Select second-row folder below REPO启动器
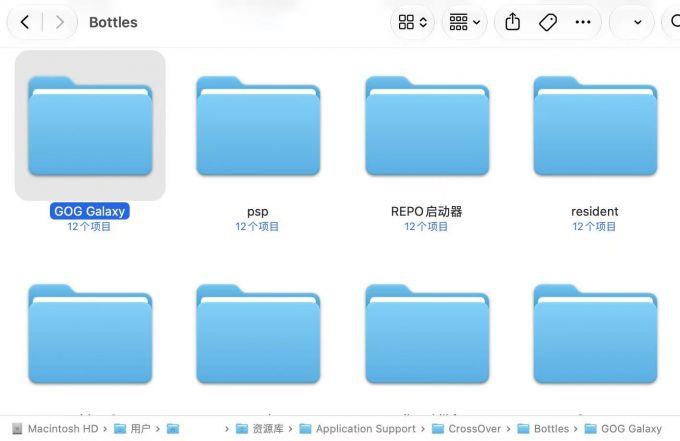Screen dimensions: 680x441 tap(427, 334)
